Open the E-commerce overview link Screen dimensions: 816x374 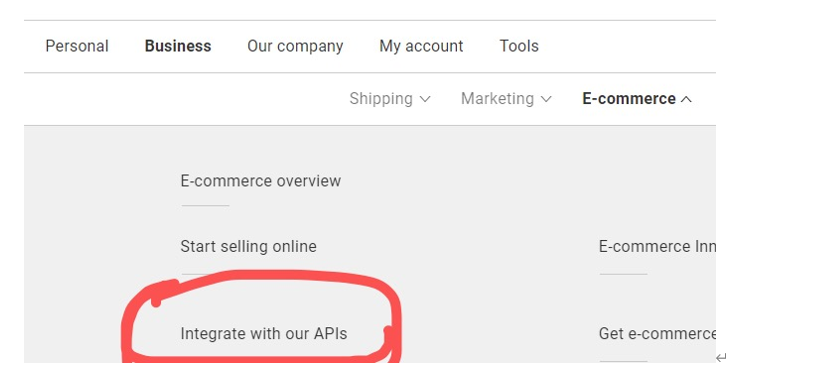(x=261, y=181)
